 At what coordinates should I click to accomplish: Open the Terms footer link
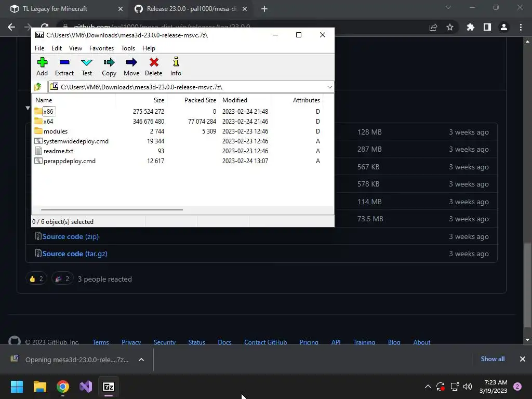(101, 342)
